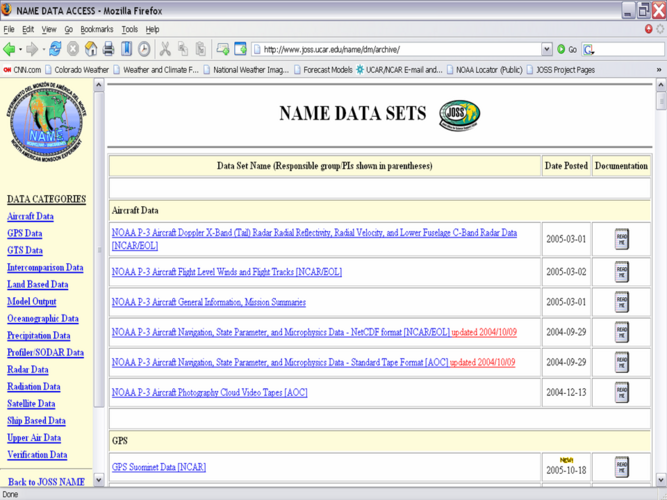Open Read Me icon for GPS Suominet Data
Viewport: 667px width, 500px height.
coord(621,466)
